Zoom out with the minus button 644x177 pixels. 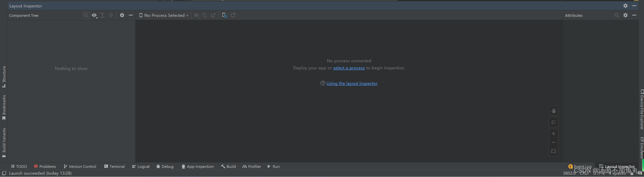[x=554, y=142]
